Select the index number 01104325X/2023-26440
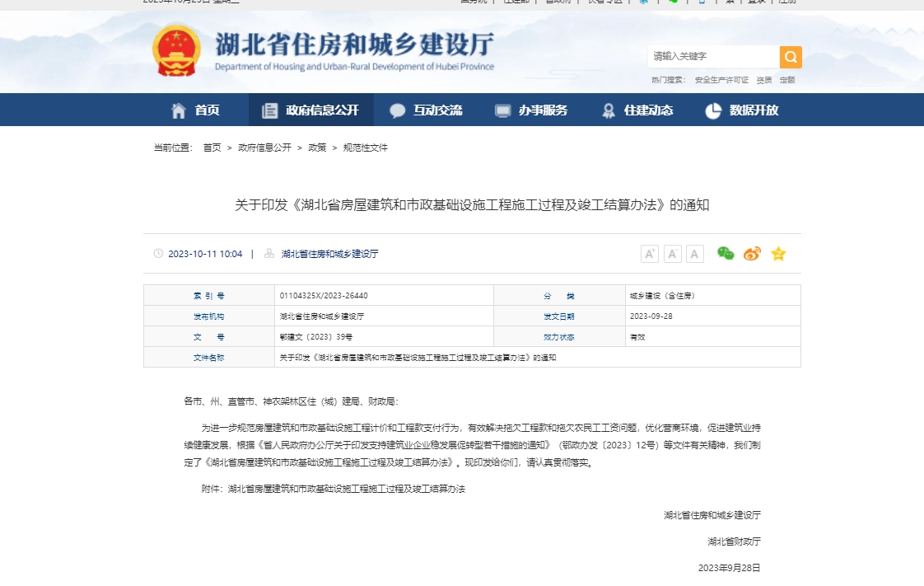 pos(324,296)
